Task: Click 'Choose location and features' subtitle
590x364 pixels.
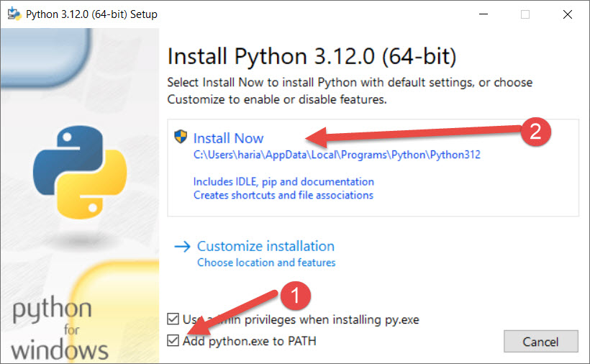Action: coord(266,263)
